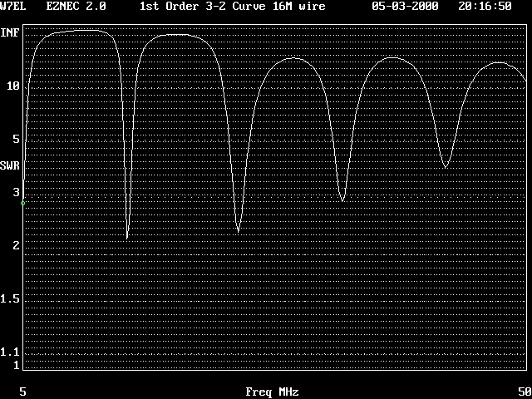Click the W7EL header text
Screen dimensions: 532x399
(13, 6)
